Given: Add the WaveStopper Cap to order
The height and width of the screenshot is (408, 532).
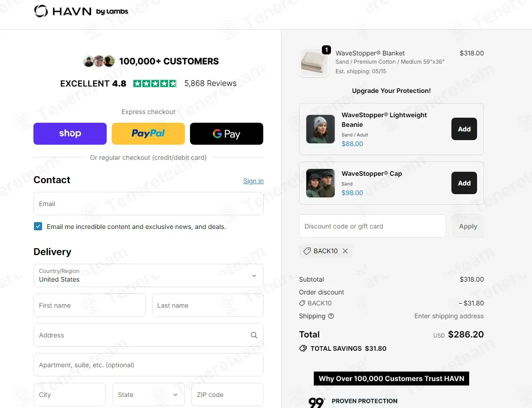Looking at the screenshot, I should (x=464, y=183).
